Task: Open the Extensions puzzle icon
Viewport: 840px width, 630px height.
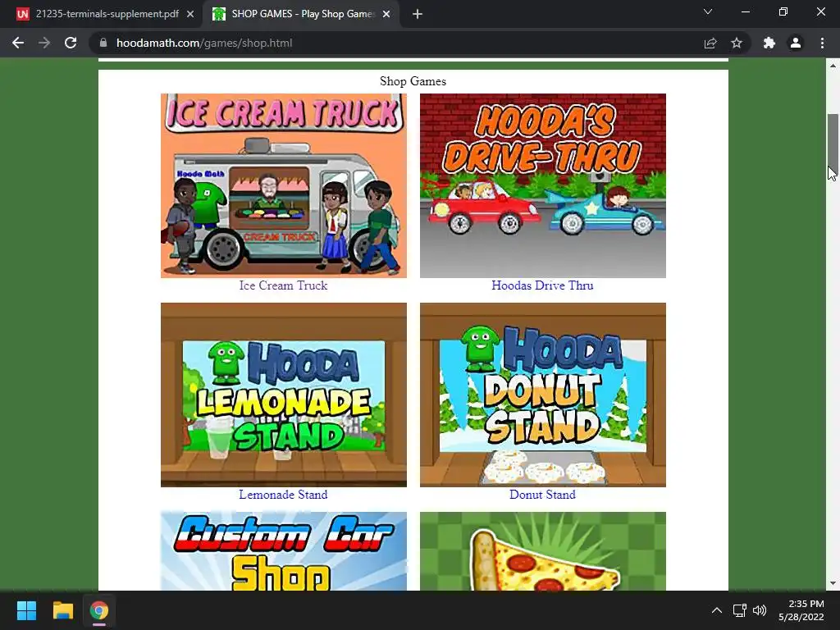Action: tap(769, 43)
